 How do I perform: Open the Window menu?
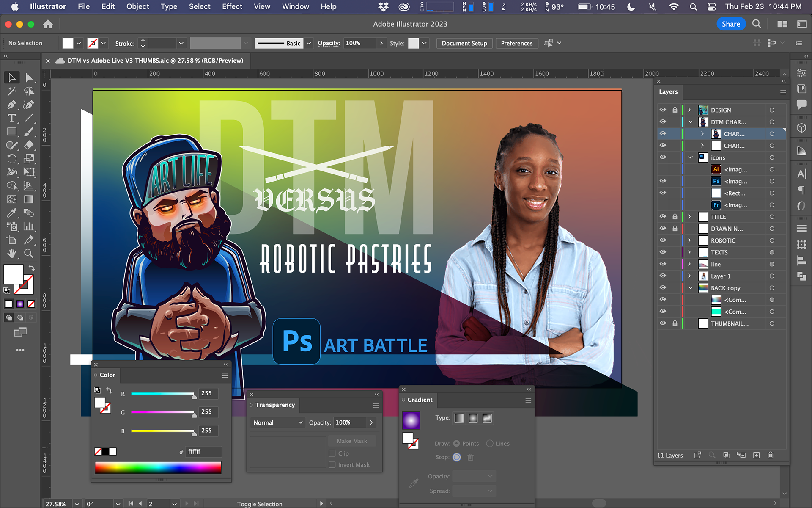pos(295,6)
